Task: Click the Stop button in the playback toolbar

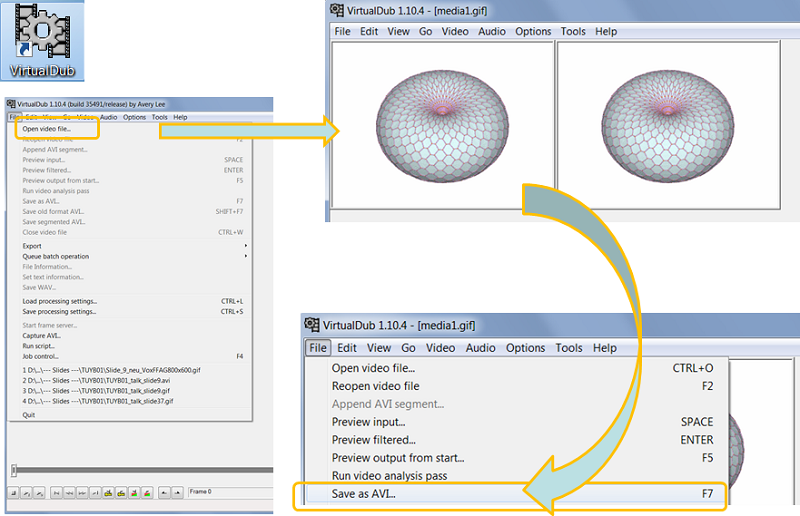Action: coord(14,493)
